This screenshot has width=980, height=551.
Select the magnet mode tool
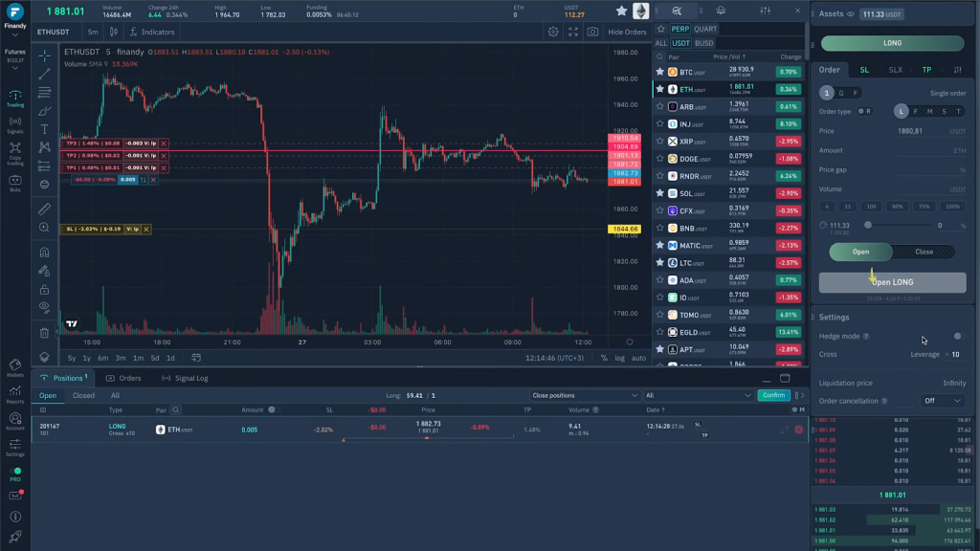pyautogui.click(x=44, y=253)
